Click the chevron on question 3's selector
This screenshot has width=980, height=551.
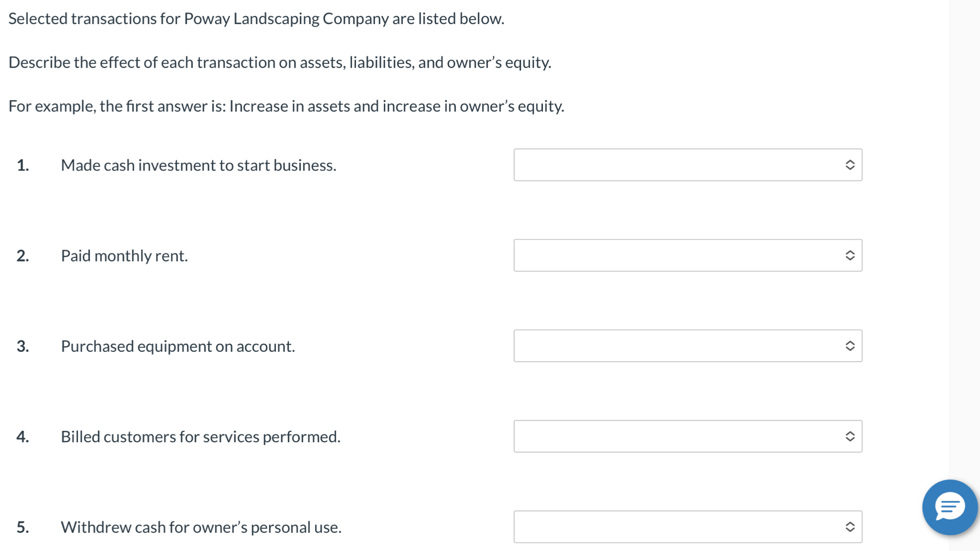(850, 346)
